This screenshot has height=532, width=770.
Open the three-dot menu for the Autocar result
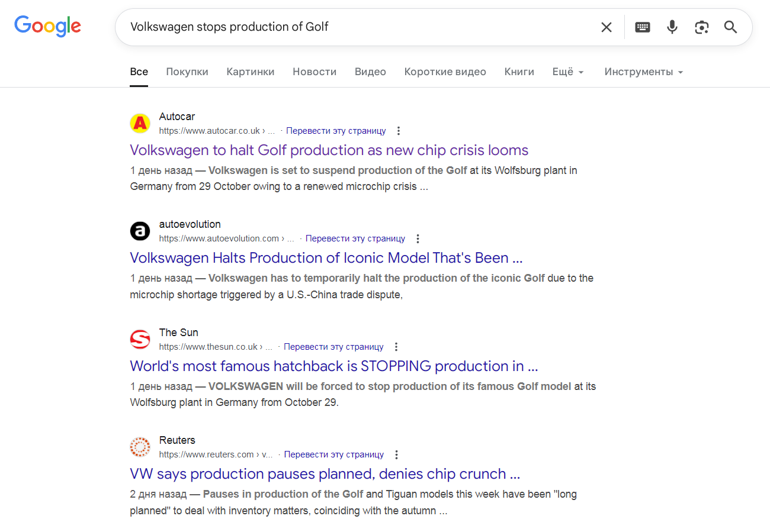click(x=399, y=131)
